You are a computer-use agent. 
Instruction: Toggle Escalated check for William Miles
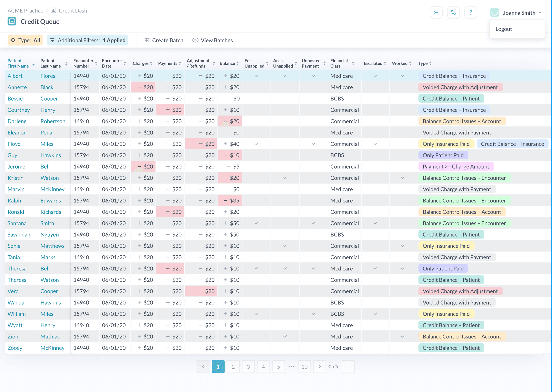coord(375,314)
